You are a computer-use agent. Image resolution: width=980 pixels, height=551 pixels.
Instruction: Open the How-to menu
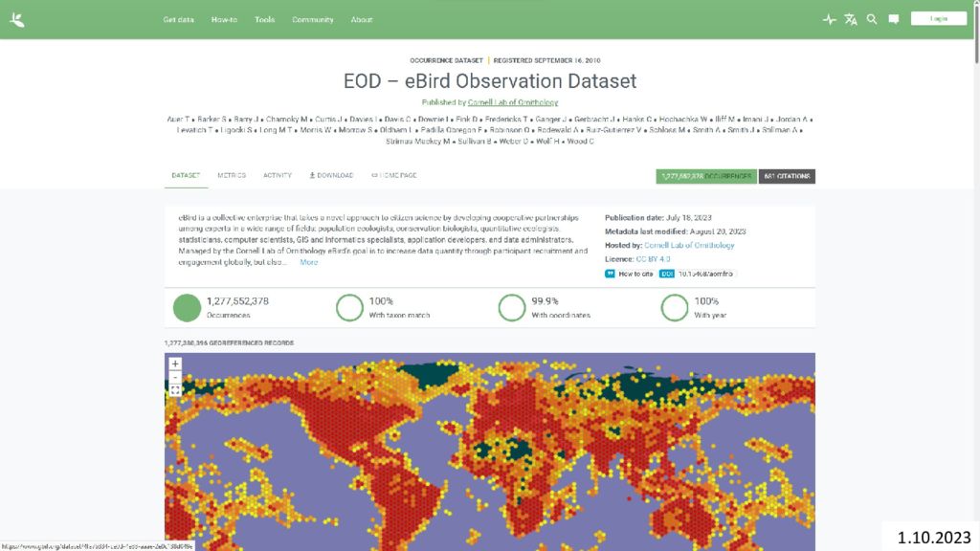(224, 20)
